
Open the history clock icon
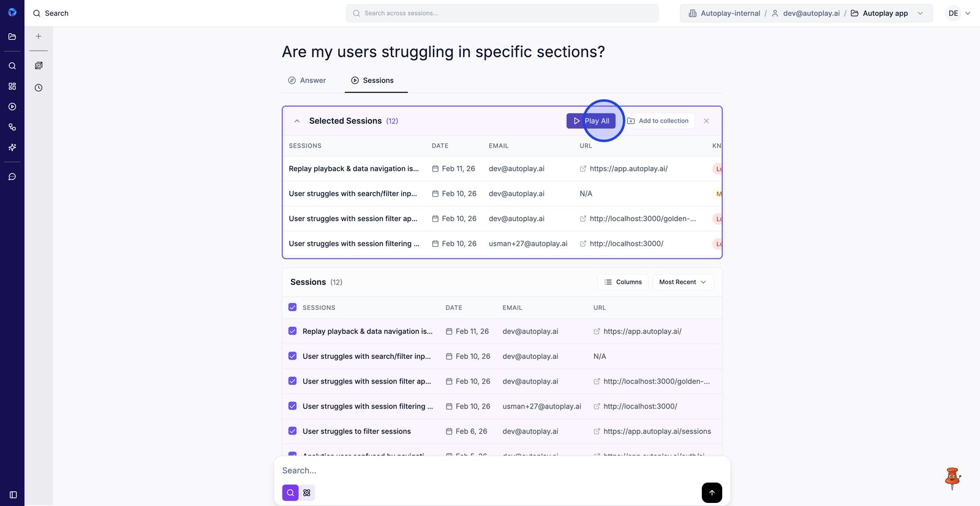coord(39,88)
